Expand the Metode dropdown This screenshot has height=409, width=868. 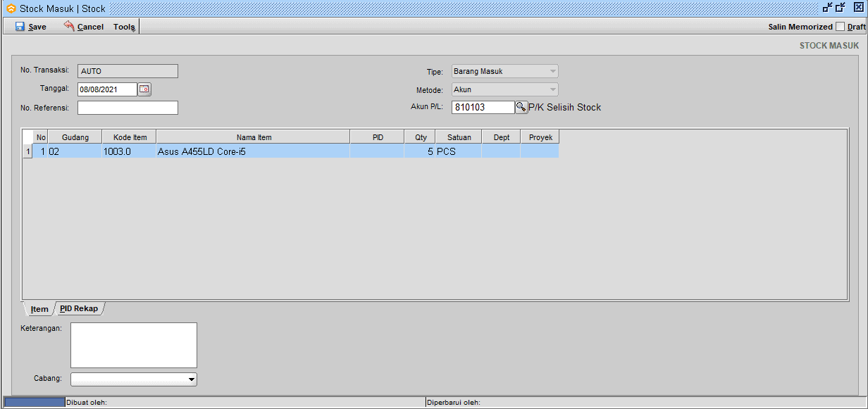point(553,89)
